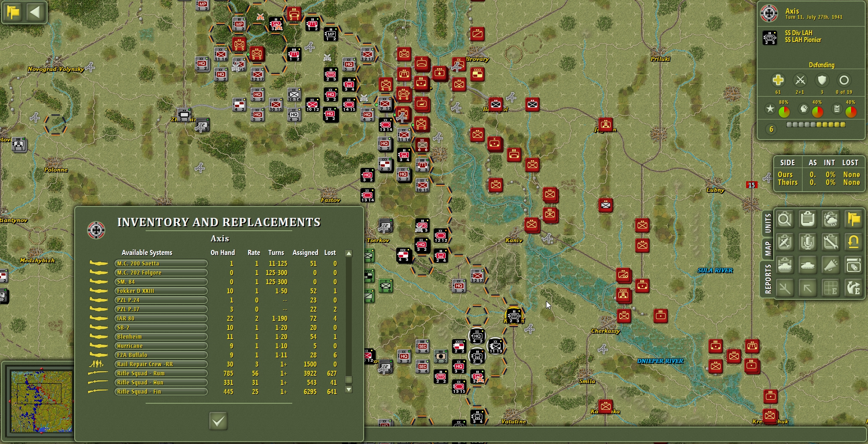
Task: Click the Soviet unit counter at Brovary
Action: (477, 74)
